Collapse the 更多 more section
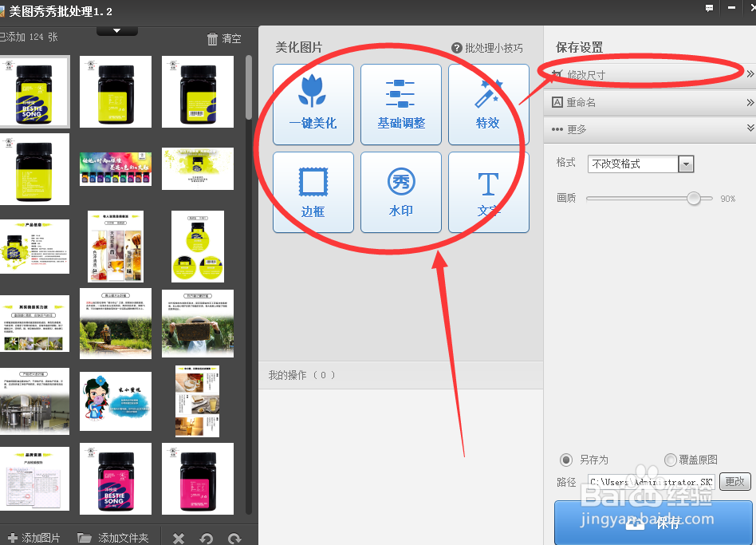 pos(649,129)
